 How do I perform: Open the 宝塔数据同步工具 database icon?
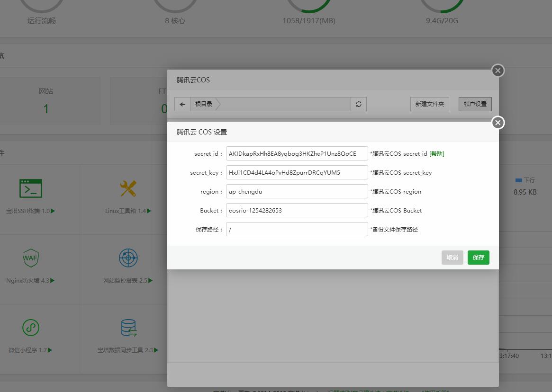pyautogui.click(x=129, y=328)
